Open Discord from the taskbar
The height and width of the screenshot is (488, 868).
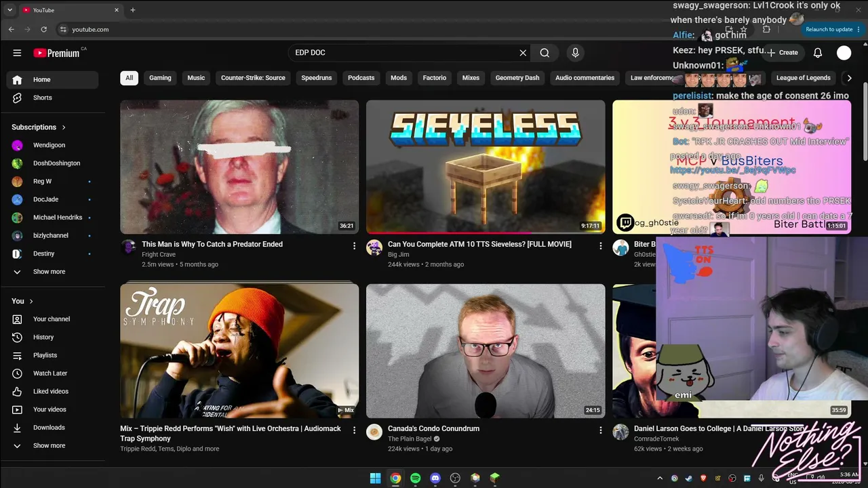435,478
